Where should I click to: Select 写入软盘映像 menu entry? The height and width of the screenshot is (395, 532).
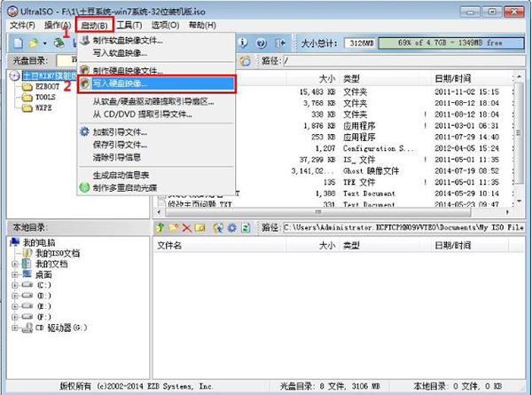[x=156, y=53]
